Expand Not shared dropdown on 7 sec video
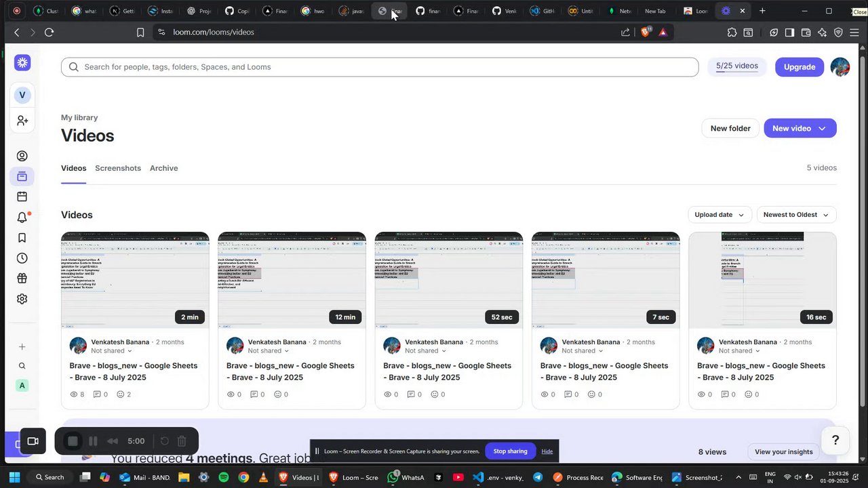Viewport: 868px width, 488px height. (583, 351)
